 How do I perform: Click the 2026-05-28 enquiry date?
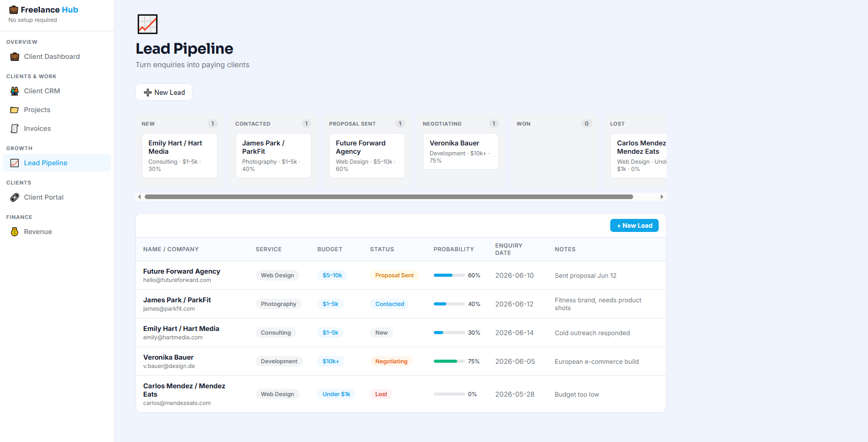[515, 395]
